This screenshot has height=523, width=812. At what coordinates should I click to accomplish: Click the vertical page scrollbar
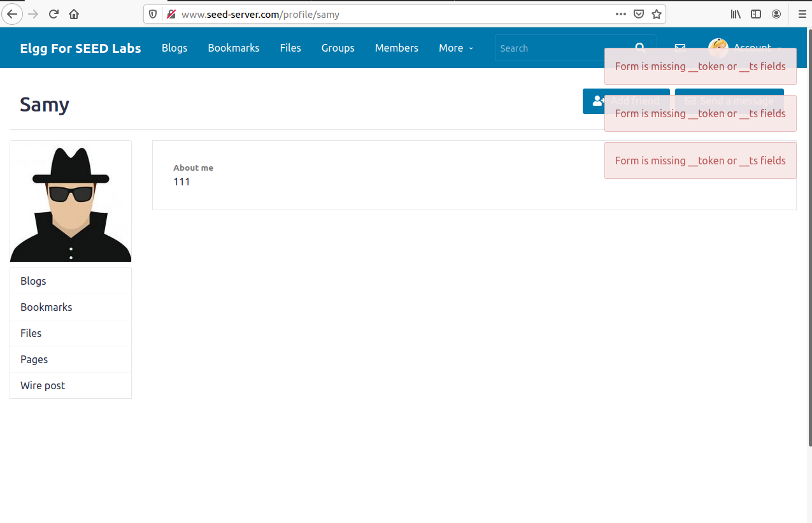809,239
